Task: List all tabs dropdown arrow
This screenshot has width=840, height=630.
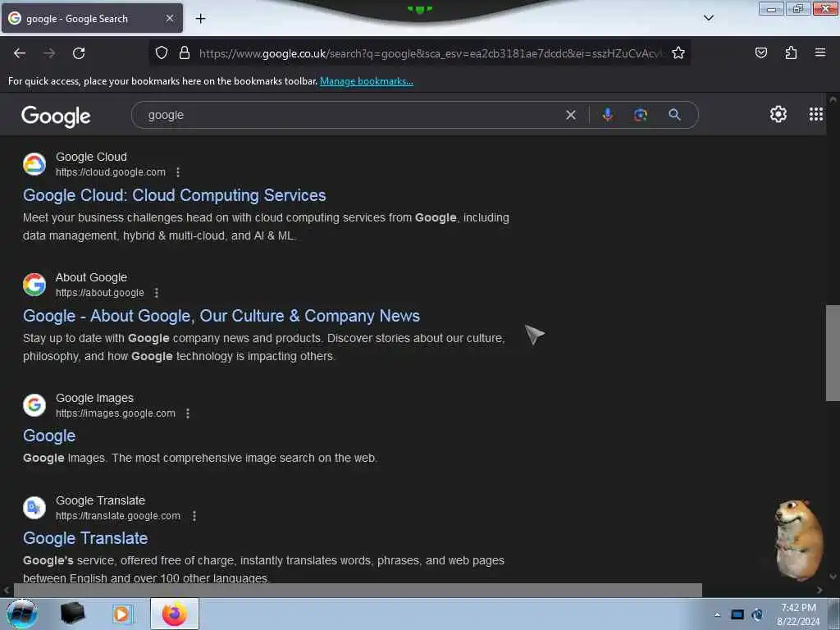Action: pos(708,18)
